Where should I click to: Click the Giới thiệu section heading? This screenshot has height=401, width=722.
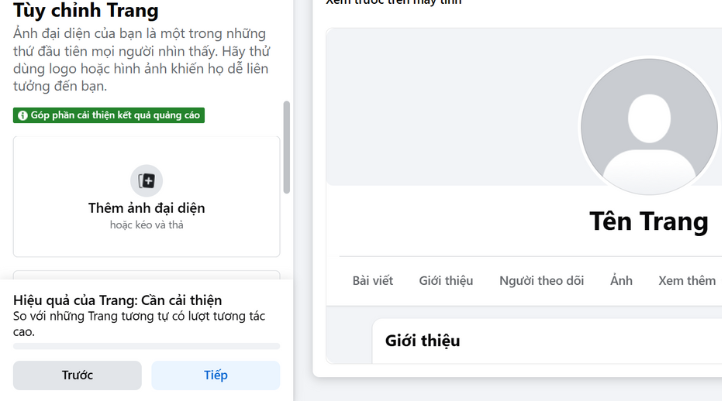[423, 341]
